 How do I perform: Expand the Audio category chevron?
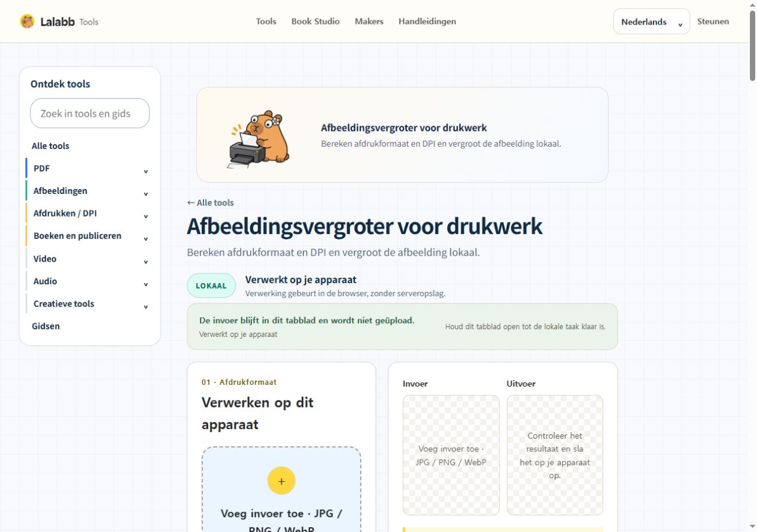pyautogui.click(x=145, y=284)
